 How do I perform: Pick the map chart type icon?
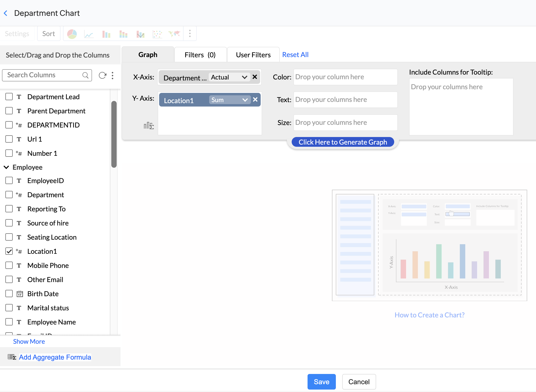[174, 34]
